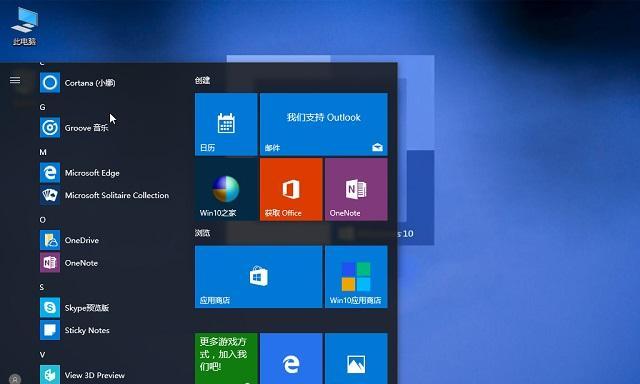Click the Cortana (小娜) label
The width and height of the screenshot is (640, 384).
(90, 83)
